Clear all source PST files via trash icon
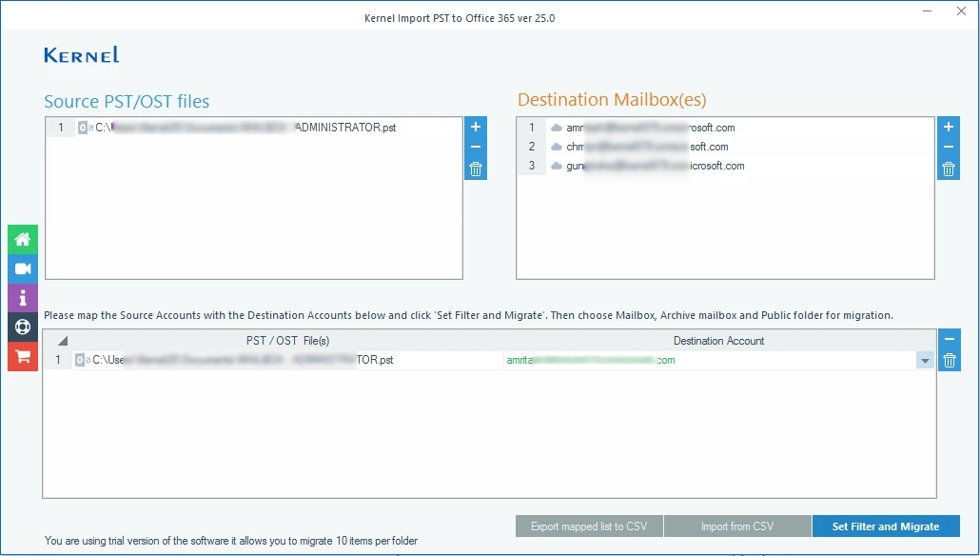 474,169
